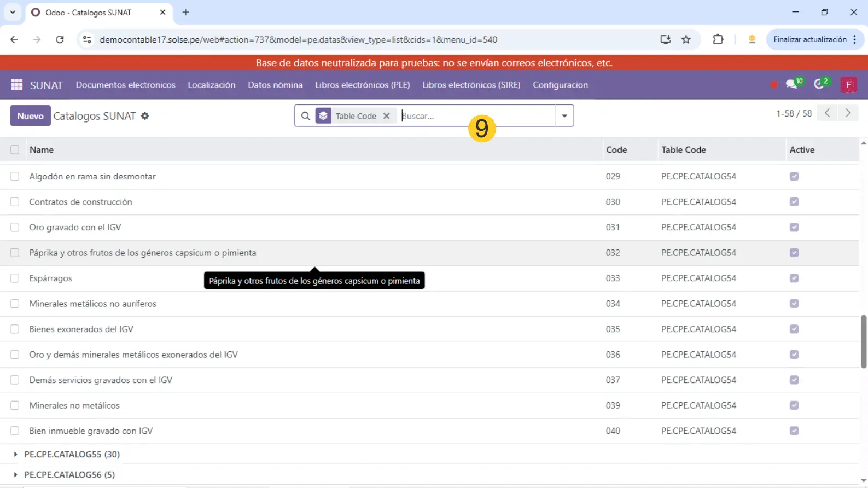Click the SUNAT app title
This screenshot has height=488, width=868.
click(x=46, y=85)
